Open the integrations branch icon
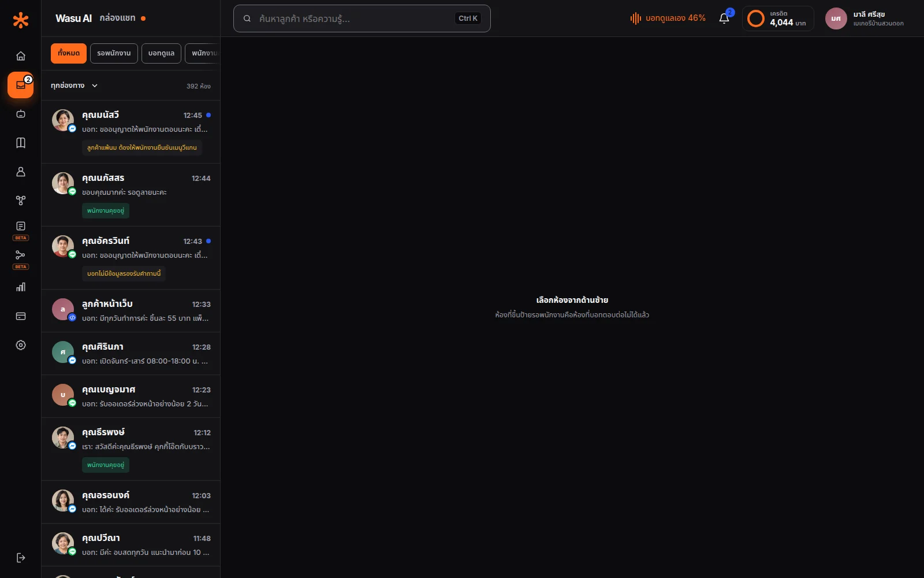The height and width of the screenshot is (578, 924). (21, 201)
